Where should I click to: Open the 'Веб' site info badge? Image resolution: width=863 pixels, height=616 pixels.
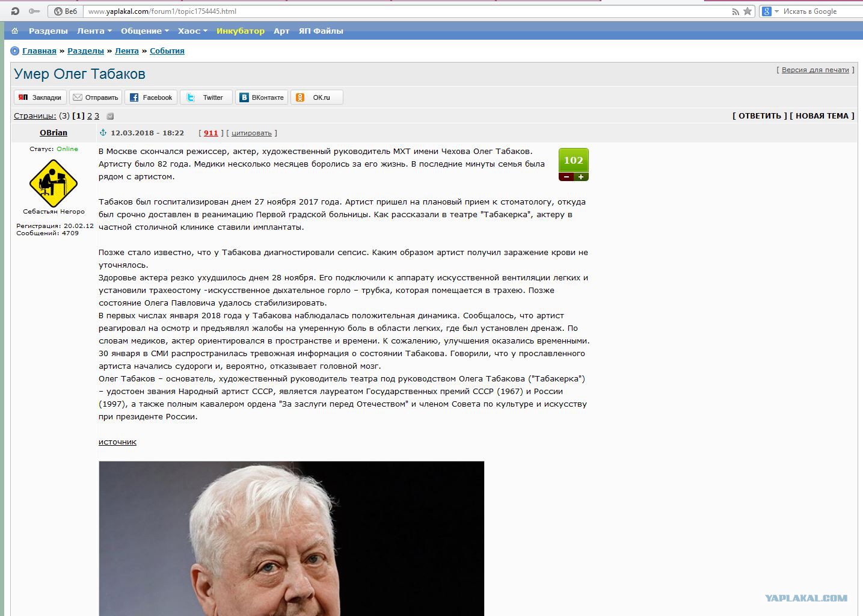click(x=66, y=11)
